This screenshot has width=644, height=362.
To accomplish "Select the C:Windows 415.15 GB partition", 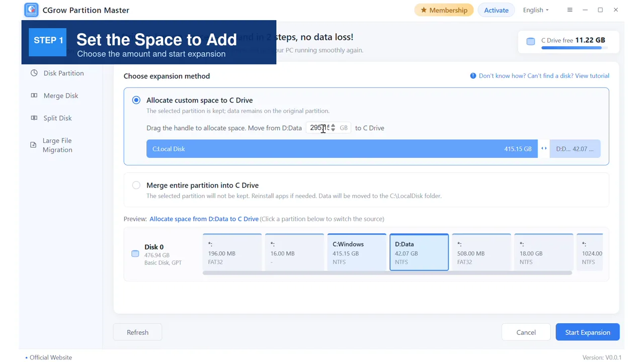I will click(357, 252).
